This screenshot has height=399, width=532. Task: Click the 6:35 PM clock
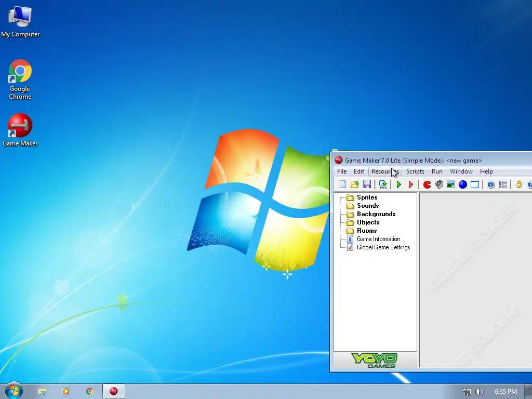click(506, 392)
